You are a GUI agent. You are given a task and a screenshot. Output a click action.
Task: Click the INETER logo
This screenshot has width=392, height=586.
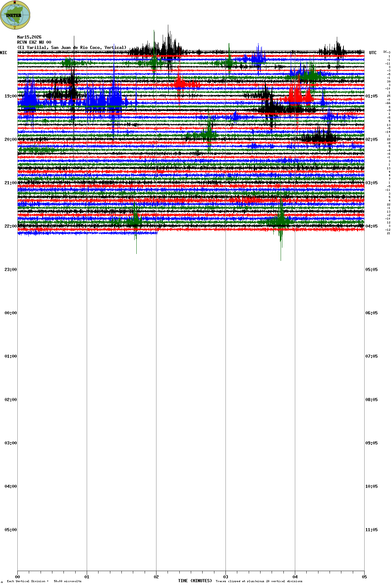click(15, 15)
